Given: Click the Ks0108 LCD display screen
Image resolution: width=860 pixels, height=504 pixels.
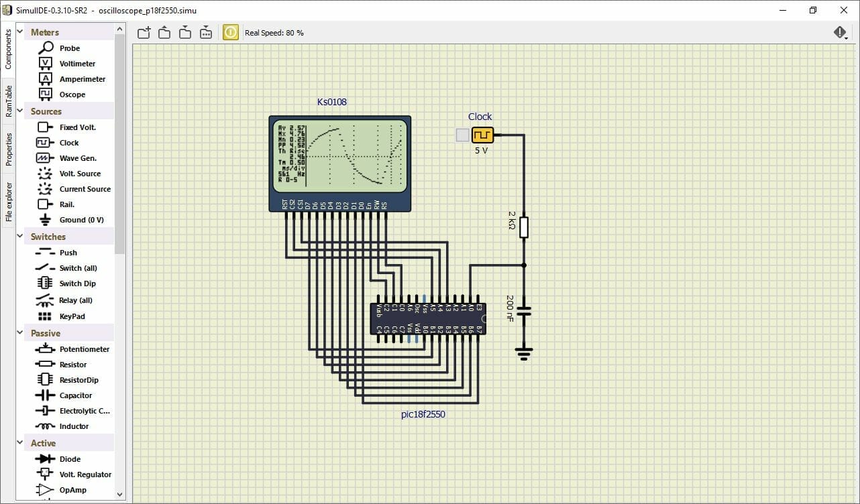Looking at the screenshot, I should coord(340,155).
